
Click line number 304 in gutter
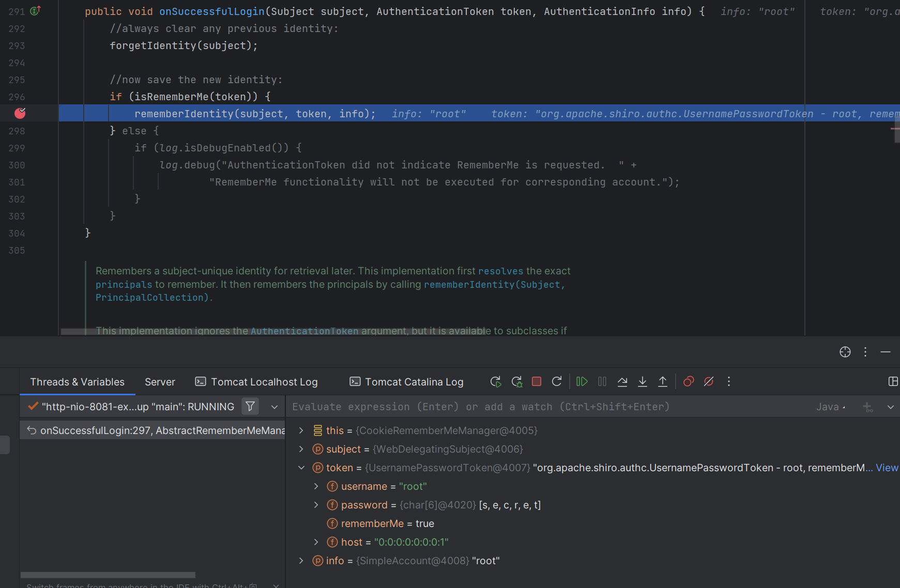click(x=17, y=233)
